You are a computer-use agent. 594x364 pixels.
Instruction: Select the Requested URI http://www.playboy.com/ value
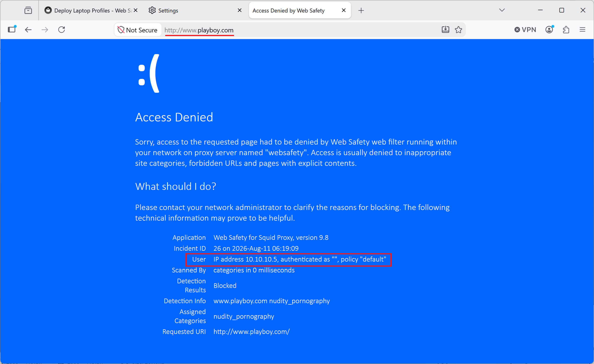point(251,332)
